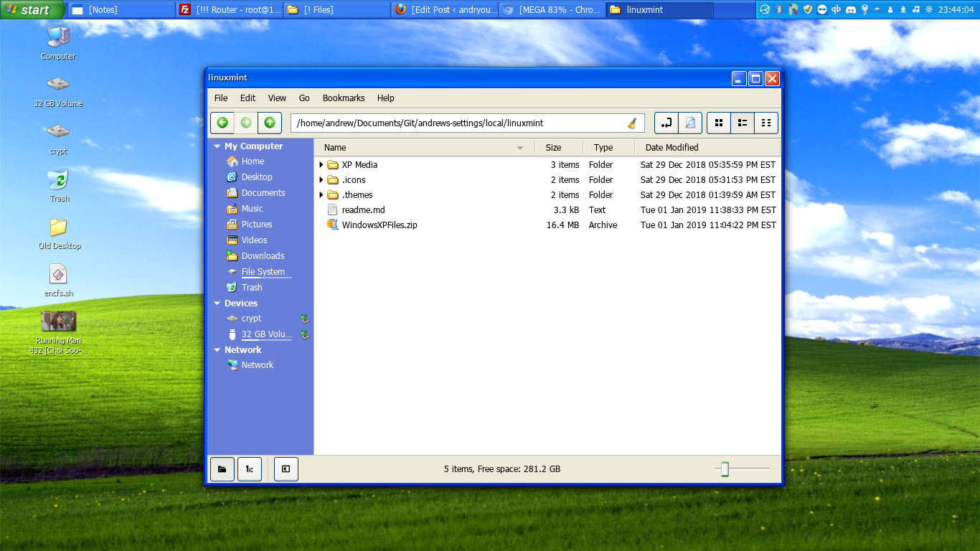Select Old Desktop folder icon
The image size is (980, 551).
coord(58,233)
